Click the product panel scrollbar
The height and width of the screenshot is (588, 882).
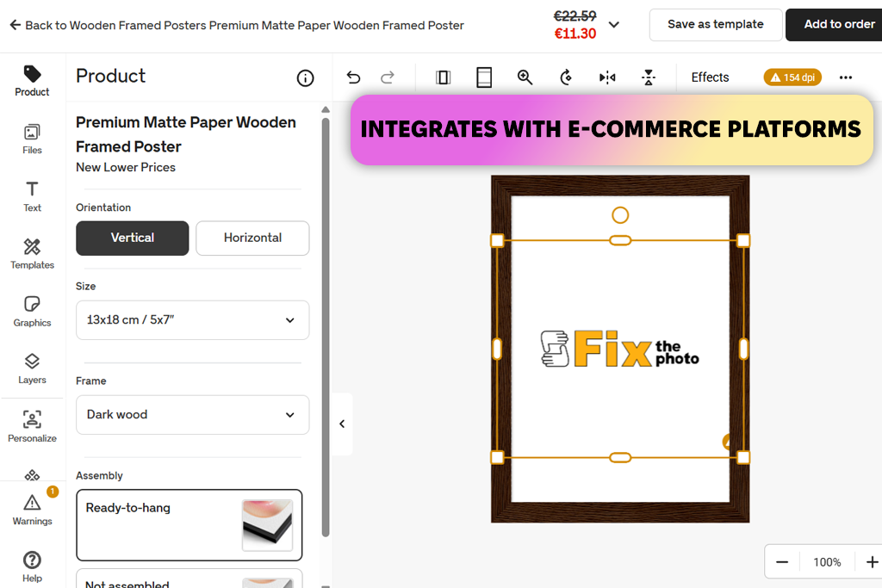(325, 327)
